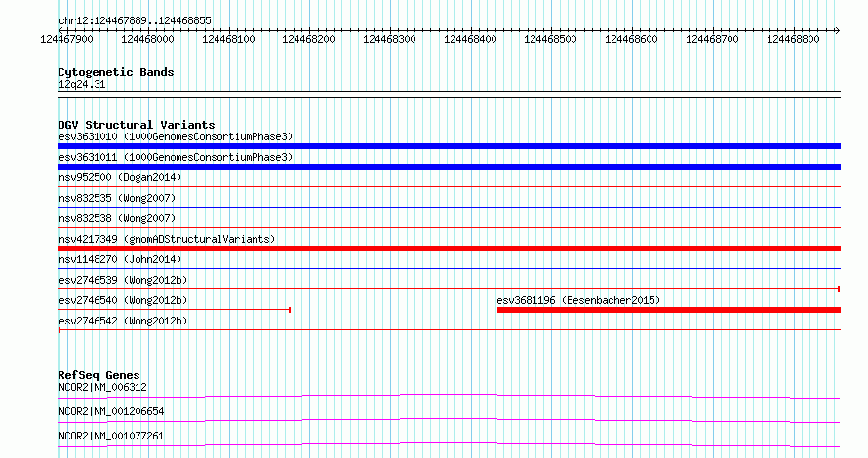The width and height of the screenshot is (868, 458).
Task: Open variant esv2746542 (Wong2012b)
Action: 123,321
